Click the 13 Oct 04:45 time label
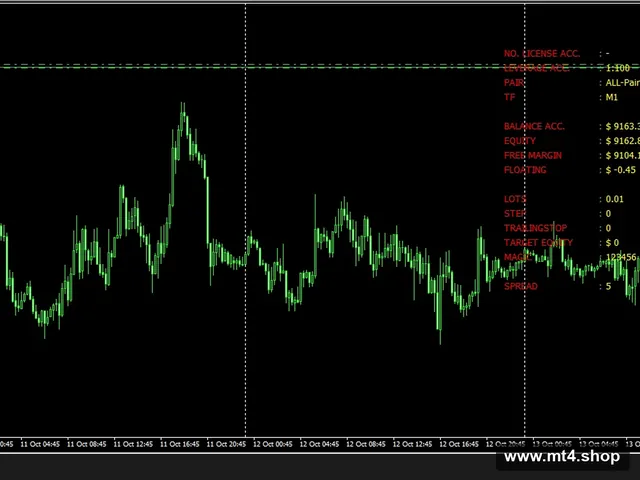This screenshot has height=480, width=640. (598, 444)
